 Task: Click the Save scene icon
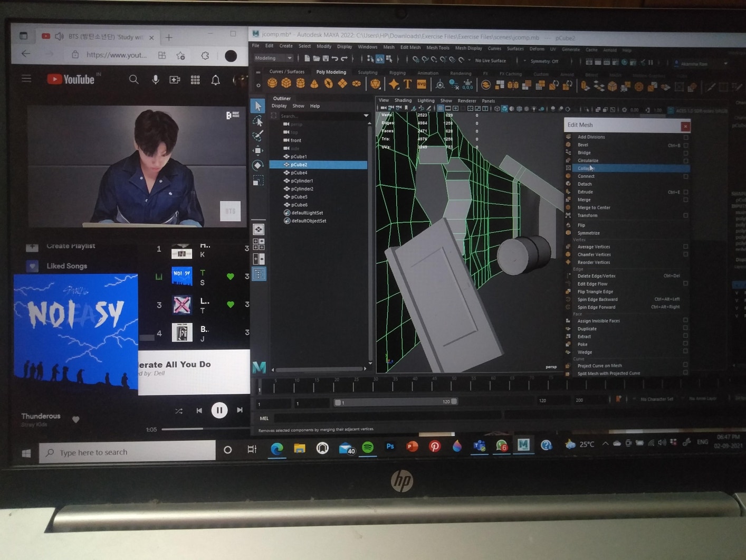(x=326, y=59)
